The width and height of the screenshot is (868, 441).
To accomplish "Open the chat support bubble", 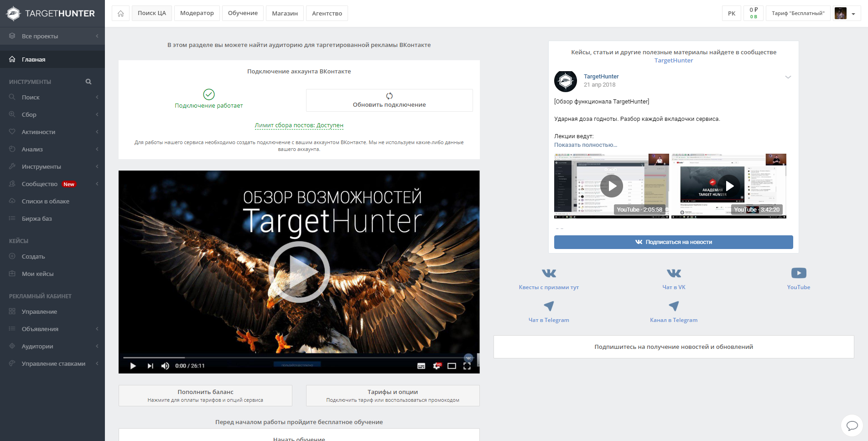I will point(852,425).
